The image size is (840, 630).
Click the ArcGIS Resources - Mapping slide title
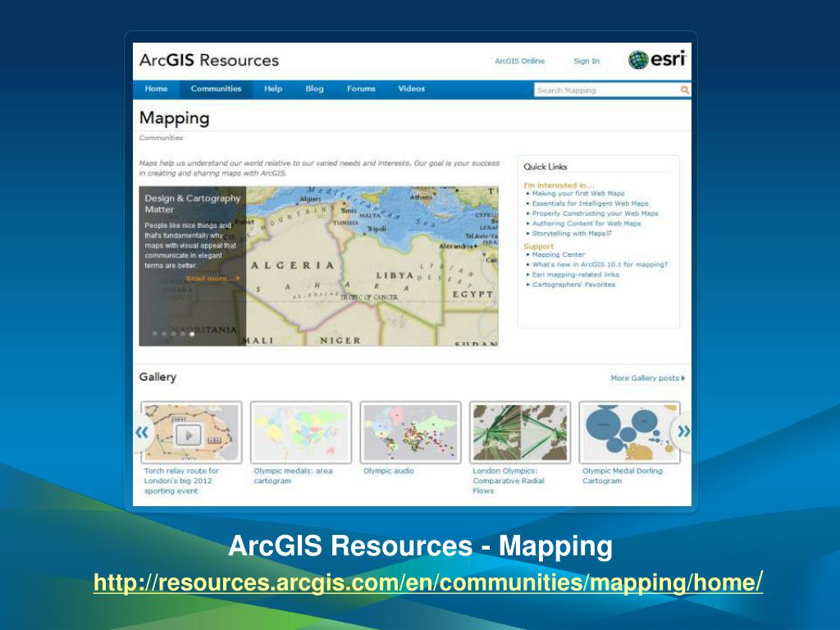tap(421, 546)
